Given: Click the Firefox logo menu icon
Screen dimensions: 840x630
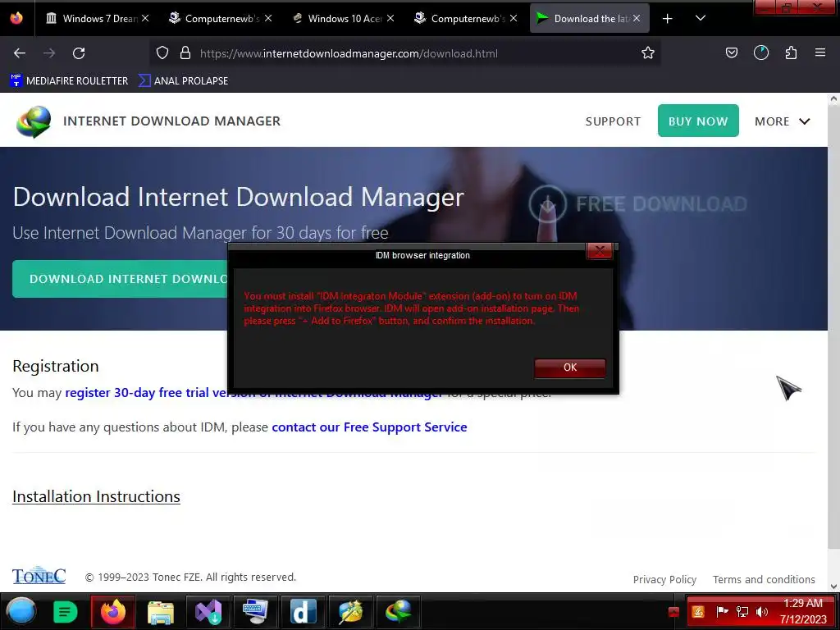Looking at the screenshot, I should click(16, 18).
